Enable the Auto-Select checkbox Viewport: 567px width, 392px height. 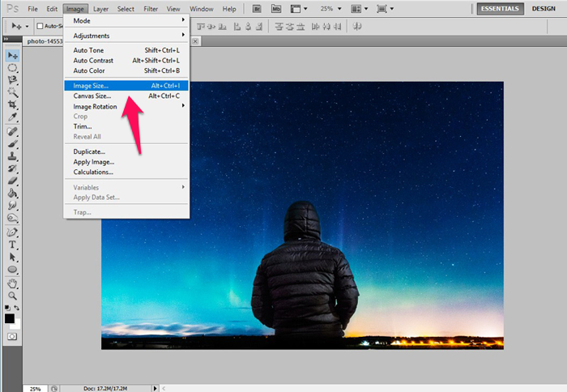click(40, 26)
